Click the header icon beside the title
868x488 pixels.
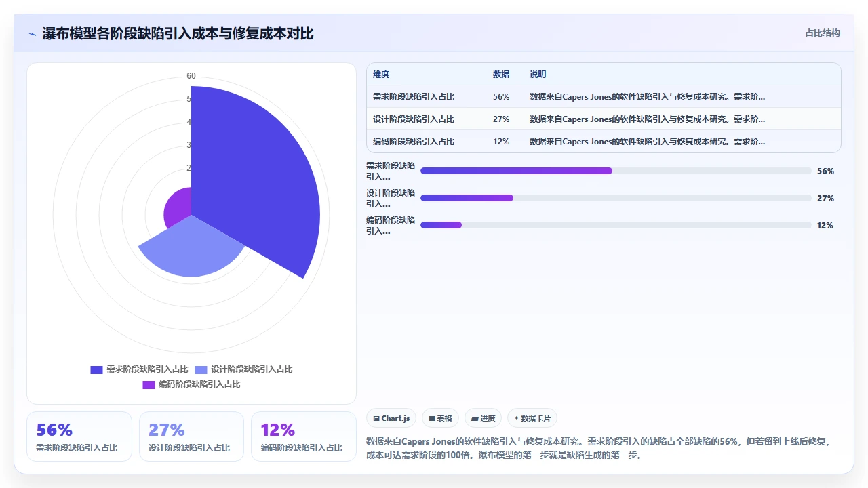[x=32, y=34]
